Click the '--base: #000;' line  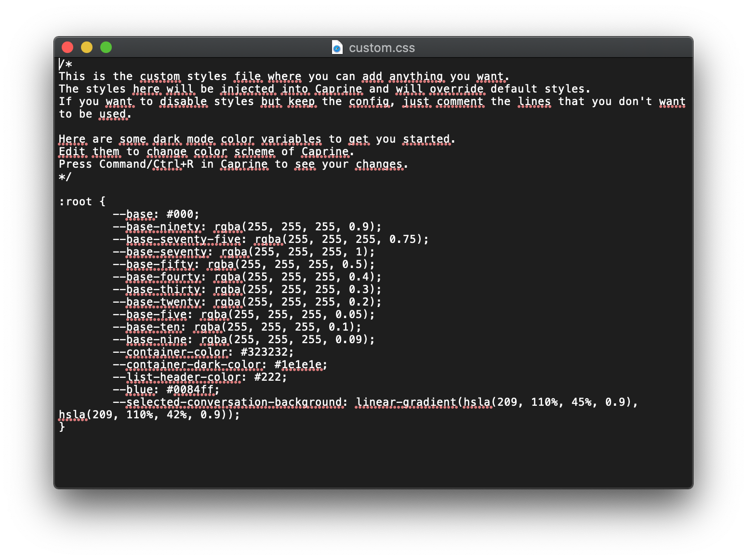pyautogui.click(x=156, y=214)
